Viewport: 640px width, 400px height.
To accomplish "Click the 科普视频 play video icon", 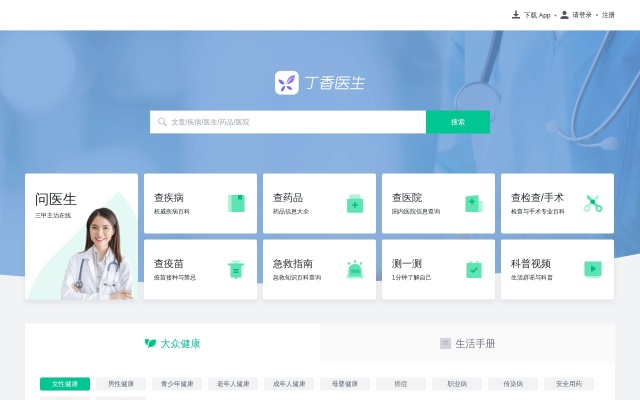I will pos(592,269).
